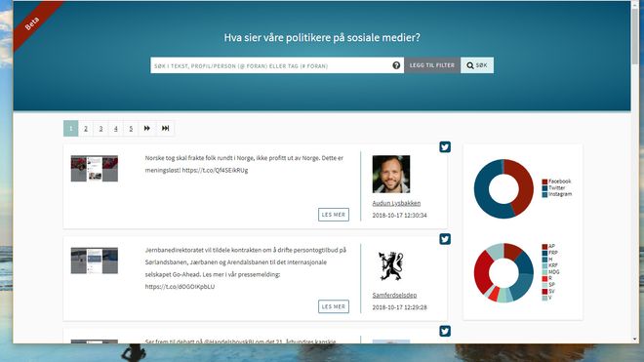Screen dimensions: 644x362
Task: Click the LEGG TIL FILTER button
Action: click(431, 65)
